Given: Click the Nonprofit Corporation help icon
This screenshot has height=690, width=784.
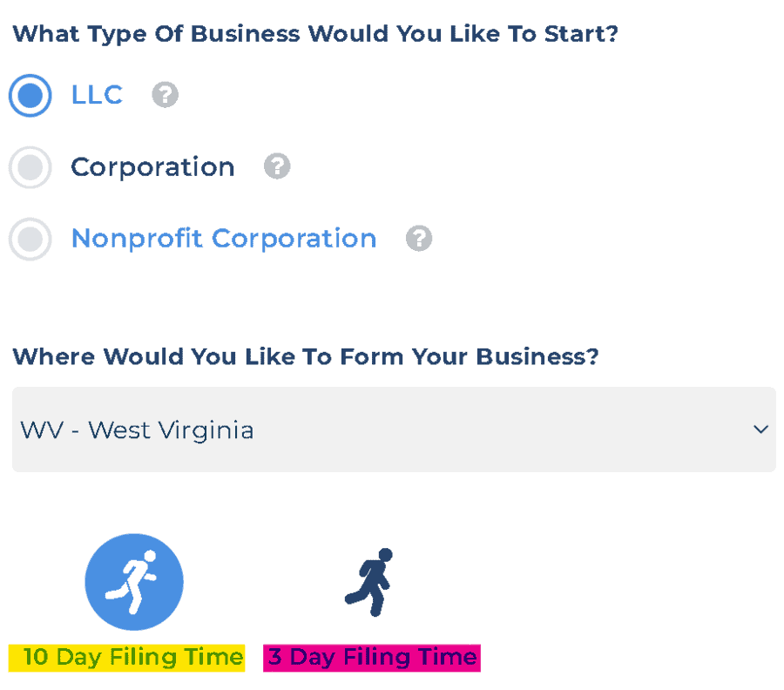Looking at the screenshot, I should (419, 238).
